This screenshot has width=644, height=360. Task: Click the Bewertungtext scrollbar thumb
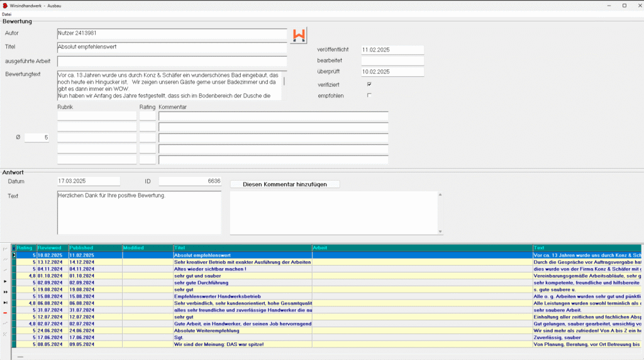click(x=284, y=81)
